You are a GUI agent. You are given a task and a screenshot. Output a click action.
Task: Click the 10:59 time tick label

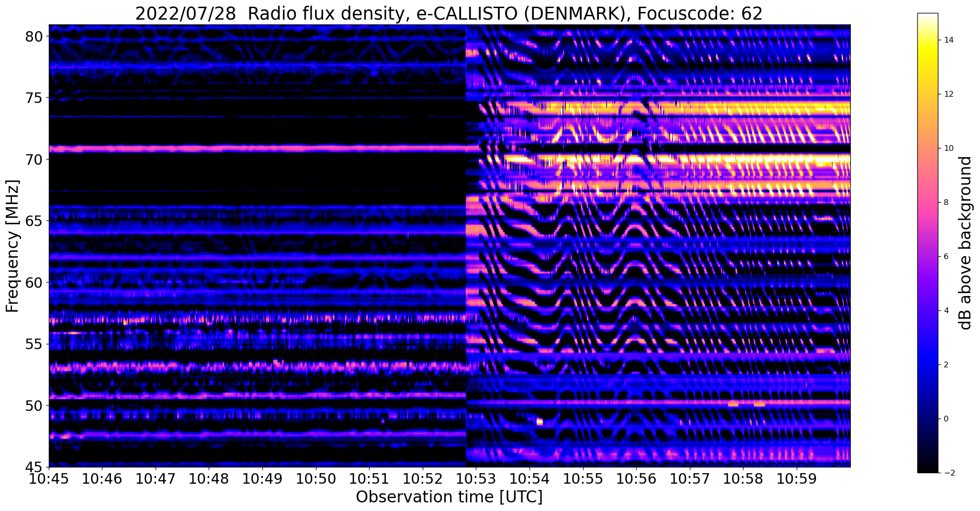(x=797, y=478)
